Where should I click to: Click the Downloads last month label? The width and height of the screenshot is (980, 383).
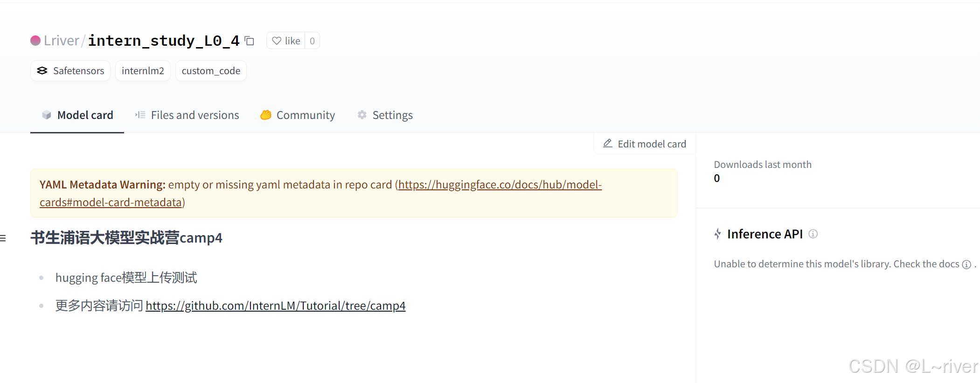tap(763, 165)
